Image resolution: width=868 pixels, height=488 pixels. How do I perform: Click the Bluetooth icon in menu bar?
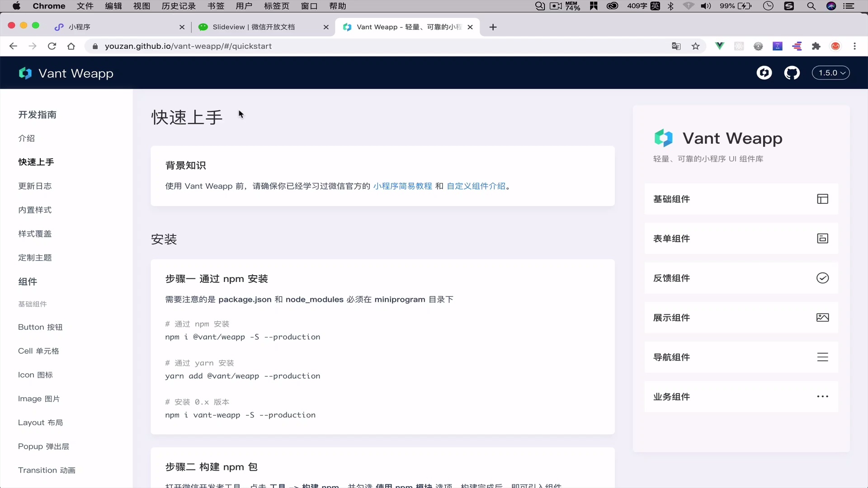pos(670,6)
